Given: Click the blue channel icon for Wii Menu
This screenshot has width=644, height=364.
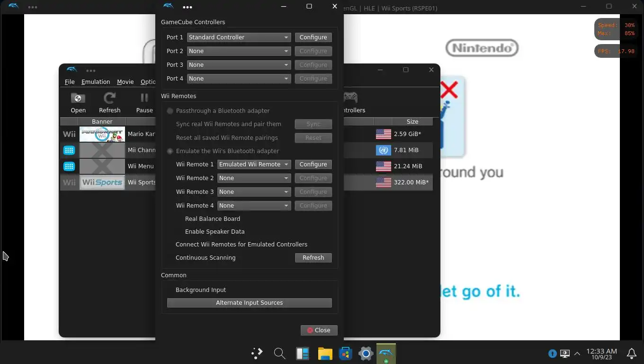Looking at the screenshot, I should (x=69, y=166).
